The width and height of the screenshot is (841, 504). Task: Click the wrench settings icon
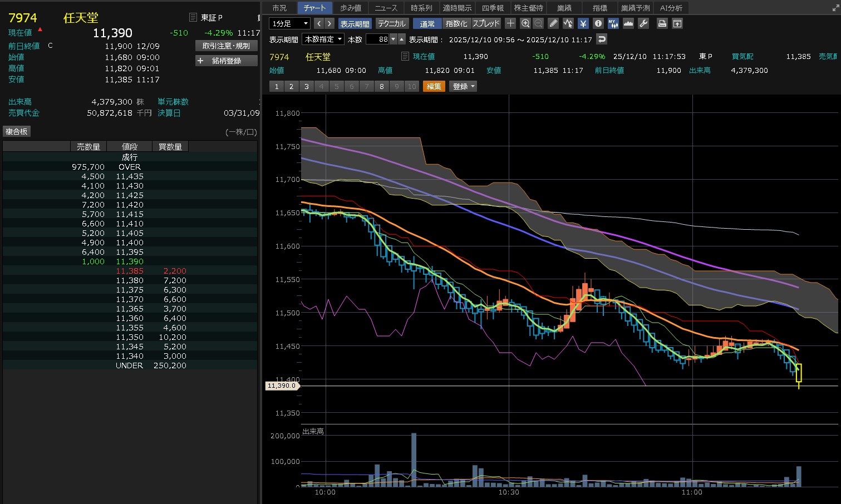(x=643, y=23)
